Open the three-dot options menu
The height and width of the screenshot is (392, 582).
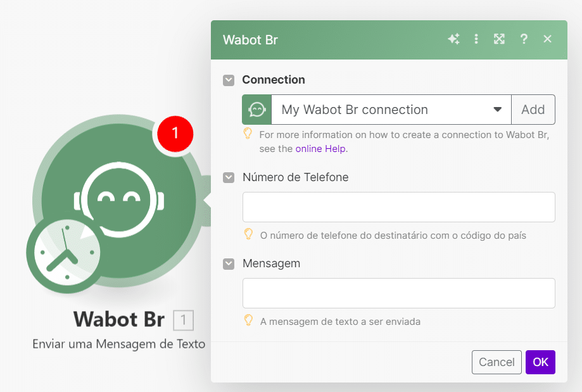476,39
